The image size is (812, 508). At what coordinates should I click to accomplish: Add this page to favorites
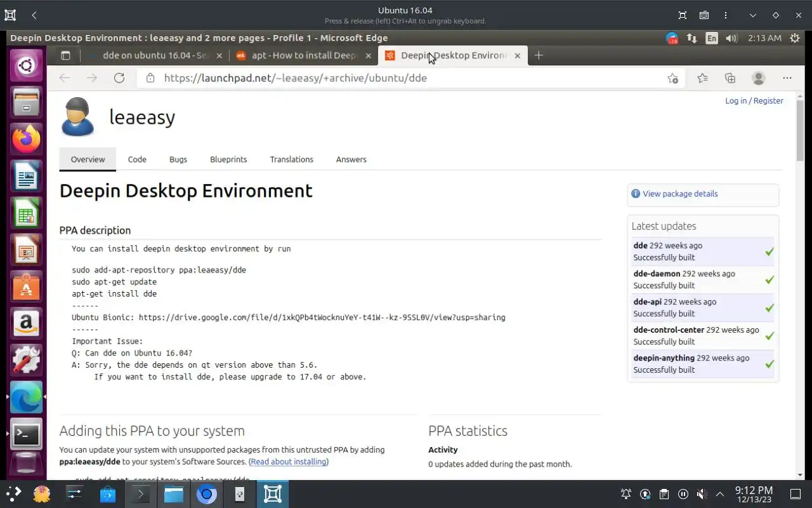[x=672, y=78]
